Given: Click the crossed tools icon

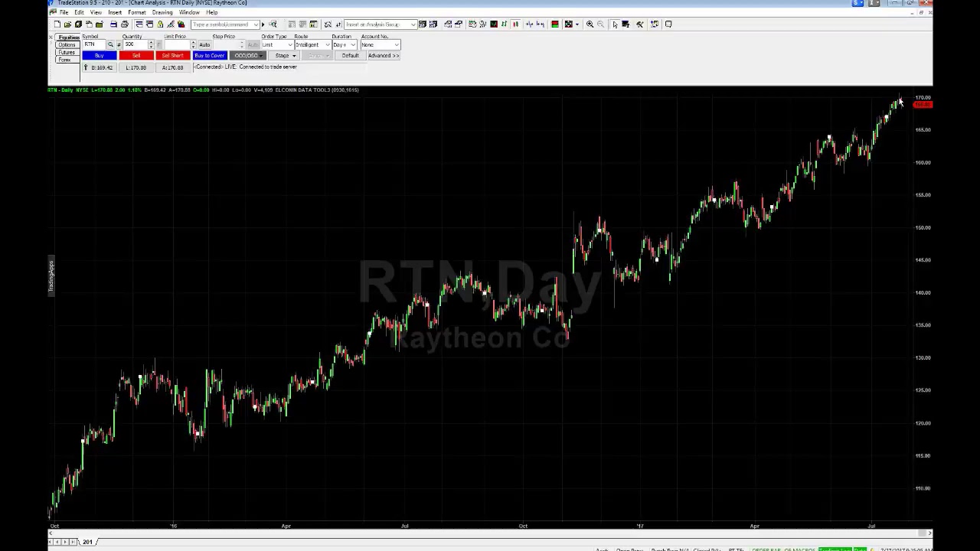Looking at the screenshot, I should pos(639,24).
